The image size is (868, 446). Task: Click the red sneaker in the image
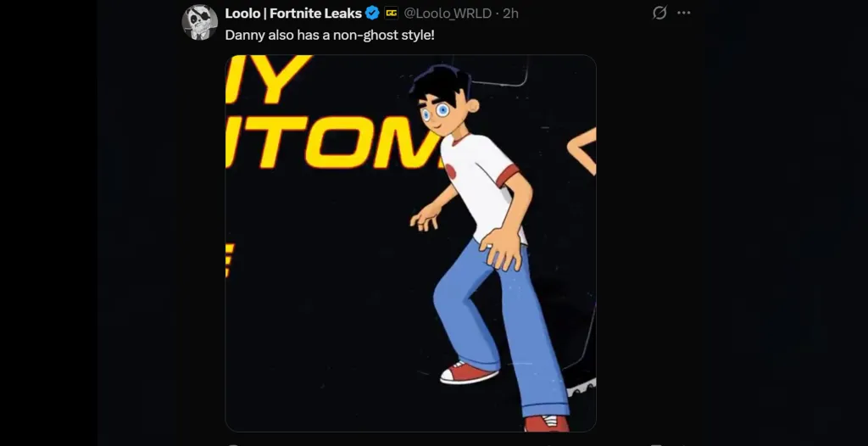click(x=468, y=372)
